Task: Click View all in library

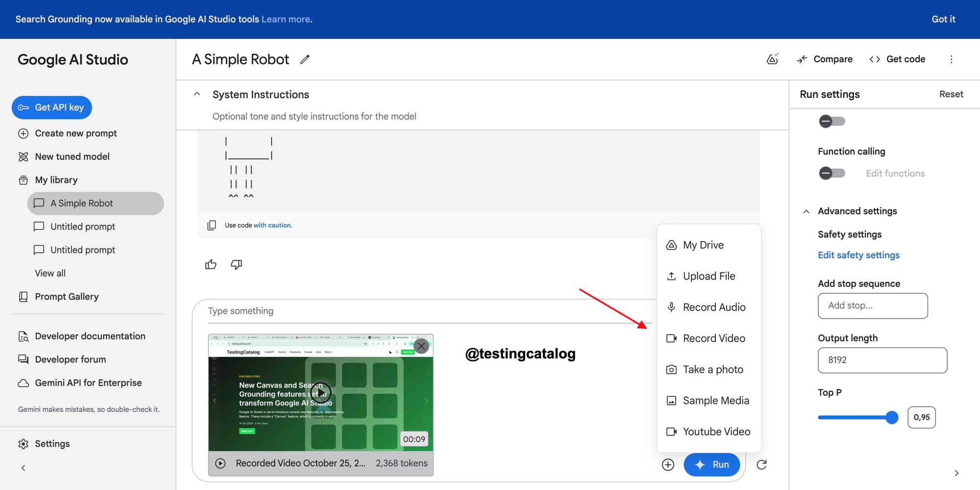Action: 50,273
